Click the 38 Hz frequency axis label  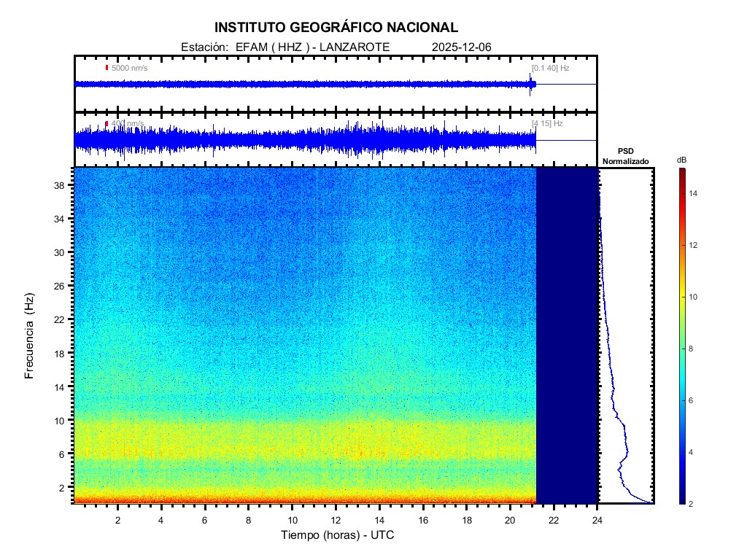point(61,186)
